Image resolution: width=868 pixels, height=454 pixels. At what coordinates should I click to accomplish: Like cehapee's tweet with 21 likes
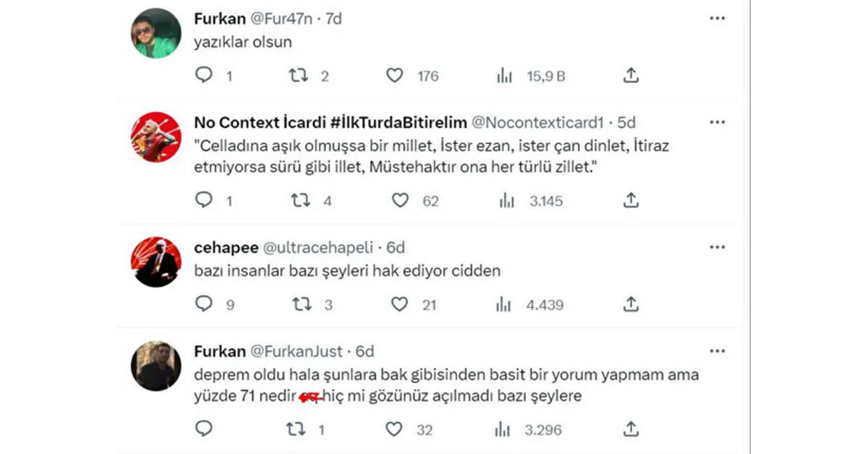coord(399,304)
